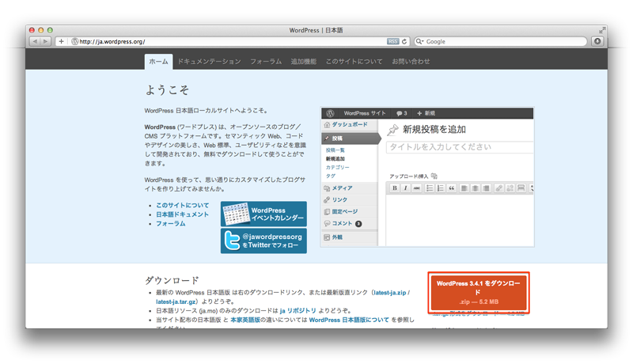Download via the latest-ja.tar.gz link
Image resolution: width=633 pixels, height=364 pixels.
176,301
